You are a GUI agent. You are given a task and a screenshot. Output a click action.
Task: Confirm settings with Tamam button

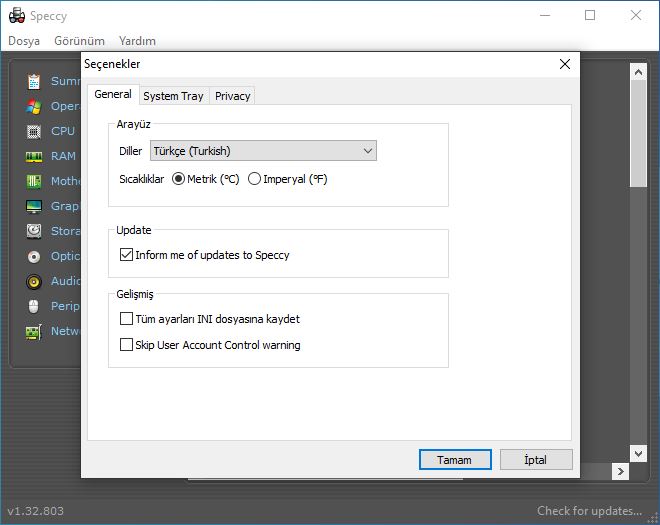[x=455, y=459]
